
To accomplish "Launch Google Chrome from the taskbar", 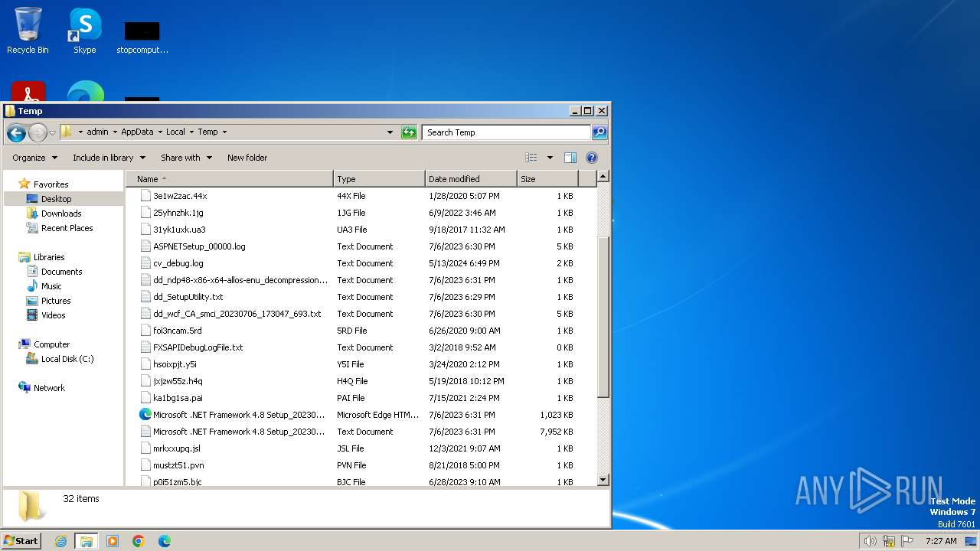I will [x=139, y=541].
